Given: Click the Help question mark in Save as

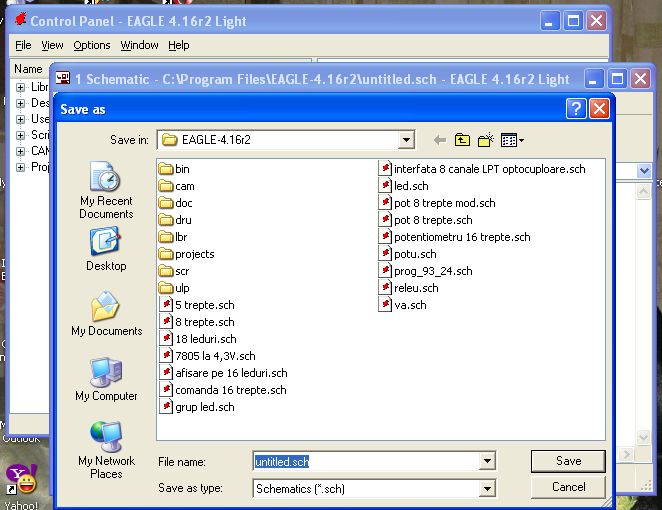Looking at the screenshot, I should pyautogui.click(x=576, y=109).
